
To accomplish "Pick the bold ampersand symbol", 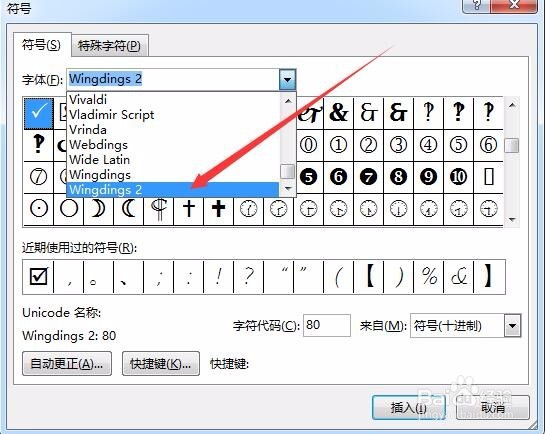I will [339, 113].
